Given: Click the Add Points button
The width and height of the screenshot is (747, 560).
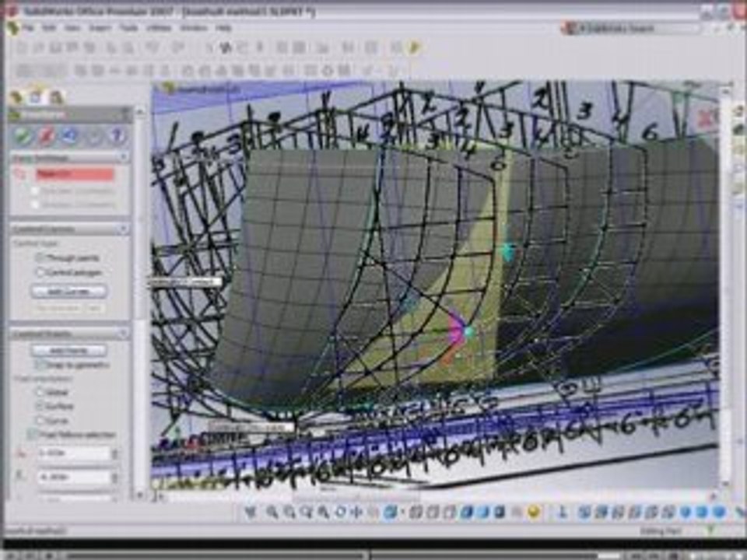Looking at the screenshot, I should pyautogui.click(x=68, y=351).
